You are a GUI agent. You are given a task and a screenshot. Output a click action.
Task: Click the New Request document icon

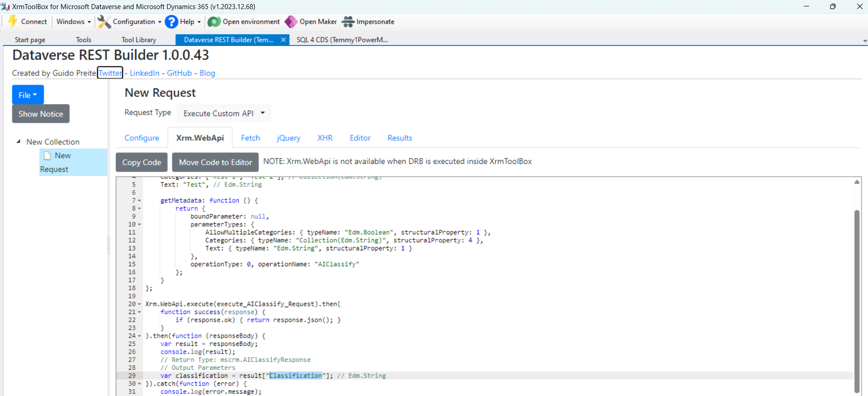47,156
